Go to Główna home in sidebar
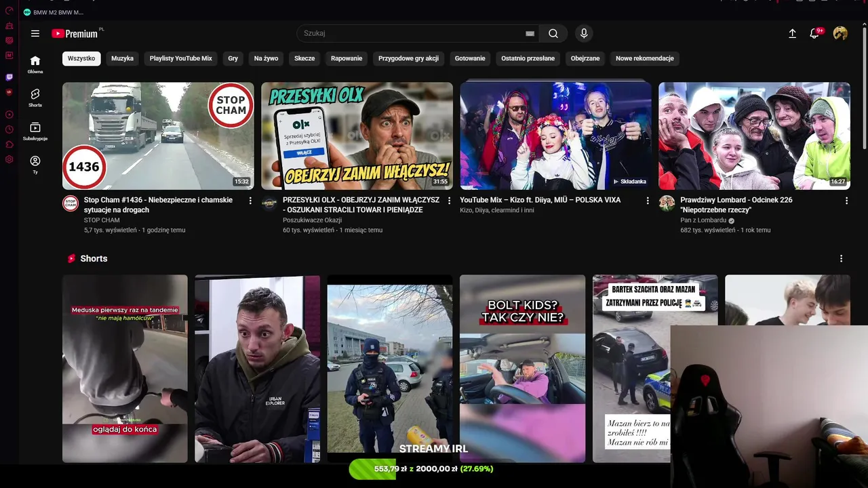This screenshot has width=868, height=488. click(x=35, y=64)
